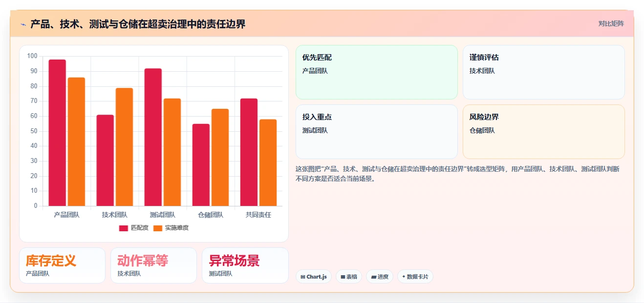
Task: Click the 产品团队 实施难度 bar
Action: [76, 141]
